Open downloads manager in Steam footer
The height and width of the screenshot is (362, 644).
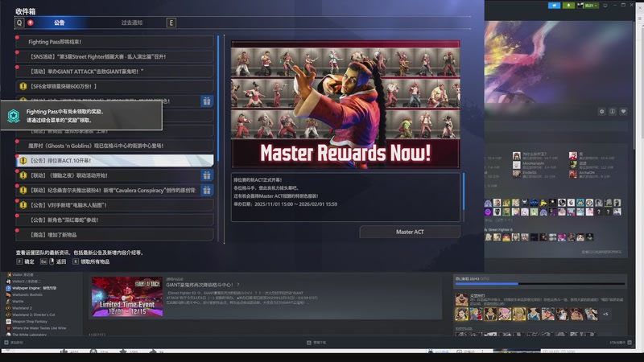(x=316, y=343)
